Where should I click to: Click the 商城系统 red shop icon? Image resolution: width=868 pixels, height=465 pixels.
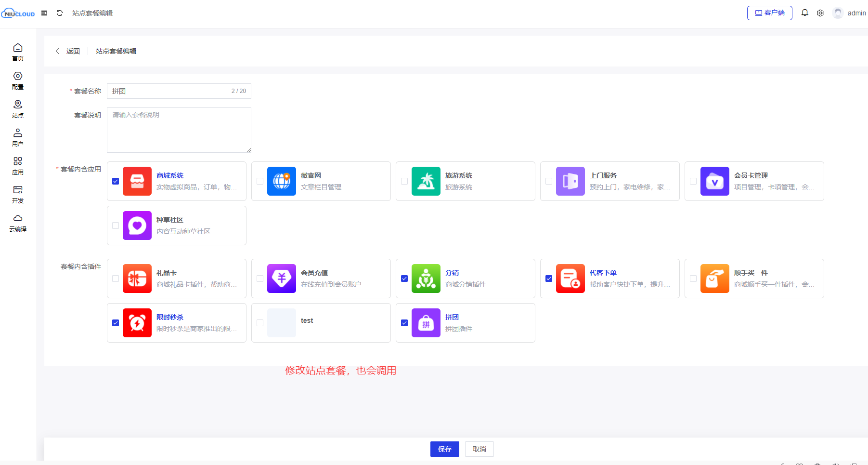(x=137, y=181)
